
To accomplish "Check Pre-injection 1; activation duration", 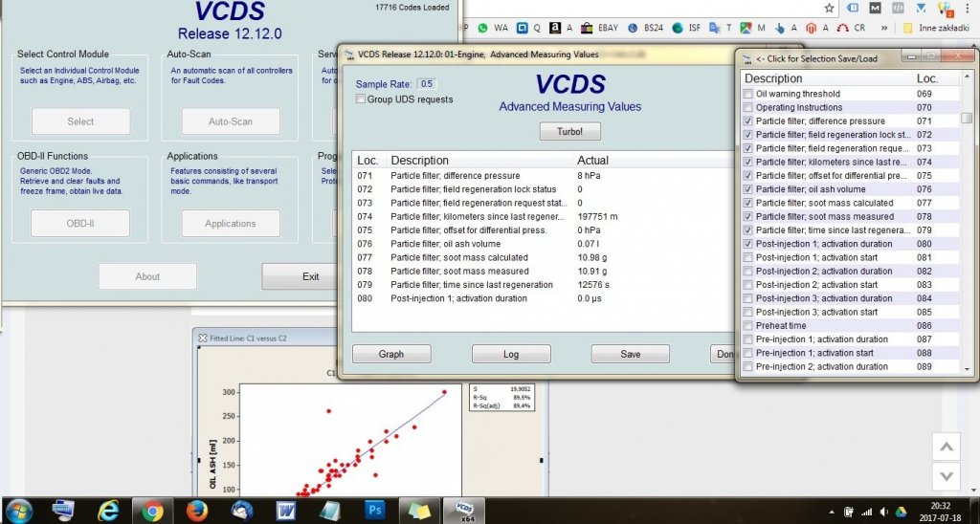I will coord(748,339).
